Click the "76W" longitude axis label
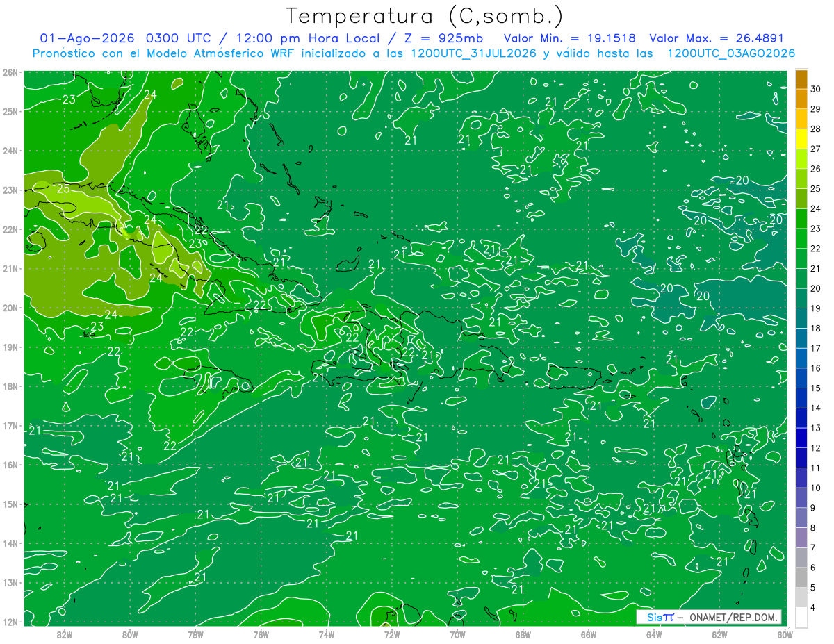834x644 pixels. point(261,634)
